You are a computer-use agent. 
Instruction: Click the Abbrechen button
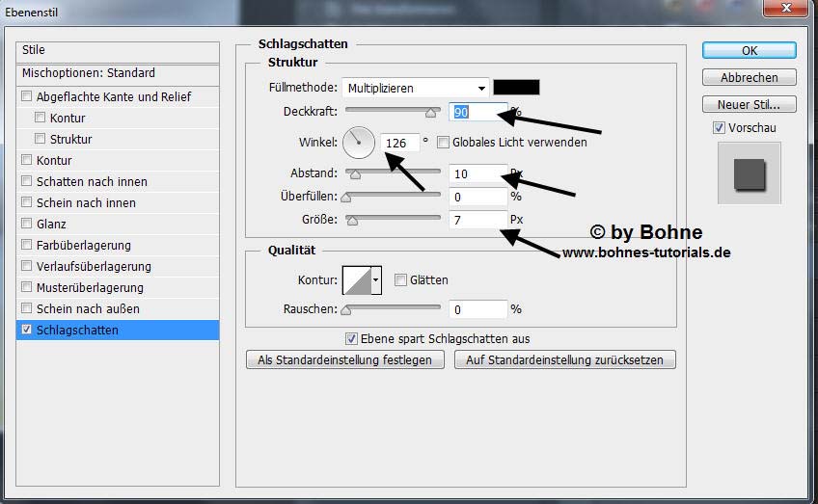click(749, 78)
